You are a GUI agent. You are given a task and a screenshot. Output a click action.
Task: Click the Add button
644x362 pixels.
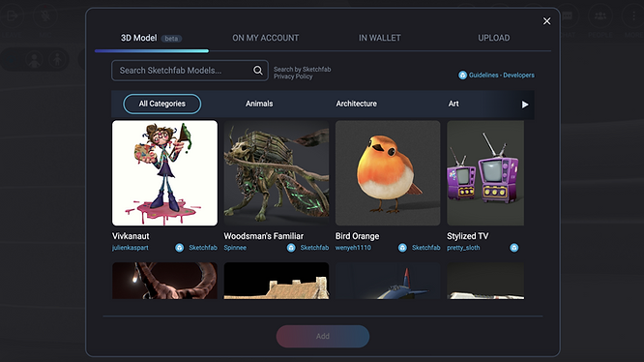click(323, 337)
